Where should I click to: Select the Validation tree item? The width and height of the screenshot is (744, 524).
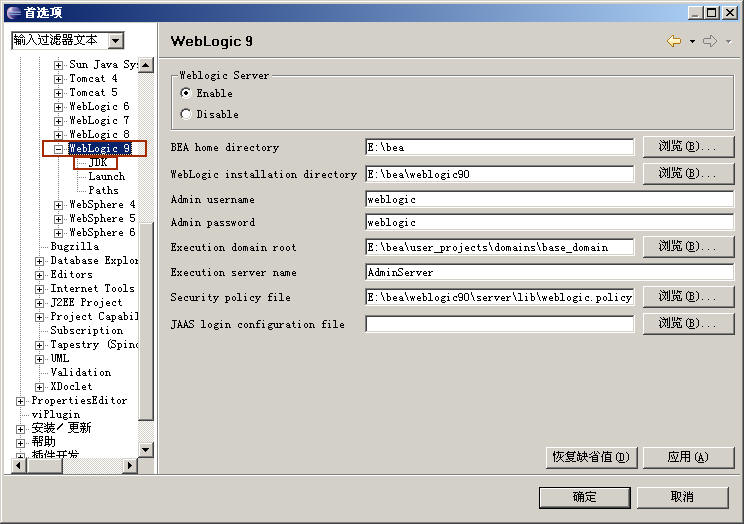[81, 372]
